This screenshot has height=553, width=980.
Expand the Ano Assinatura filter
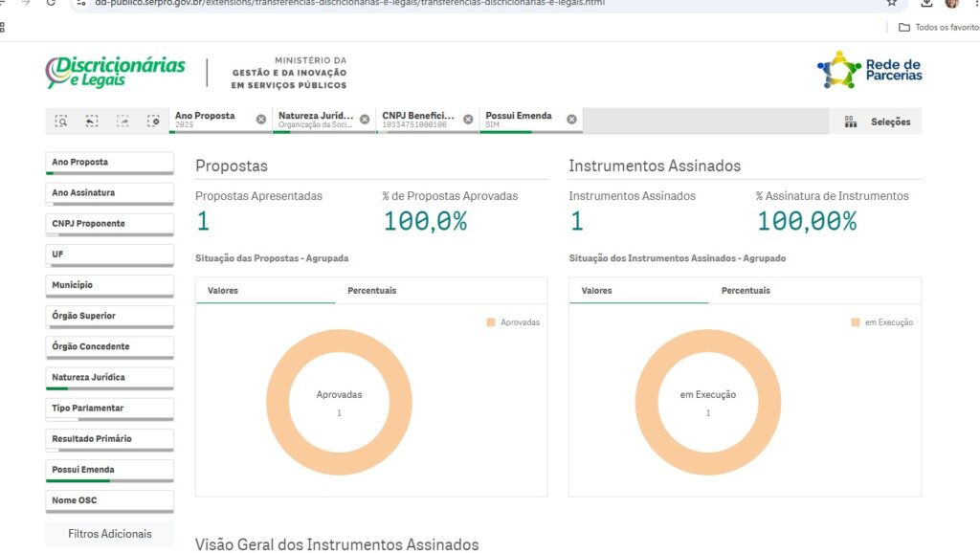(x=109, y=193)
